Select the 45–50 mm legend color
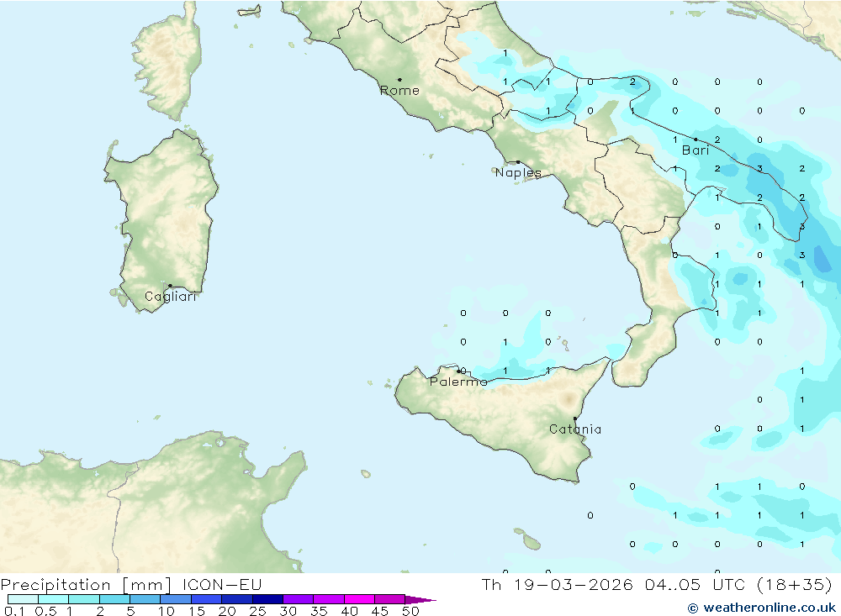 coord(390,599)
